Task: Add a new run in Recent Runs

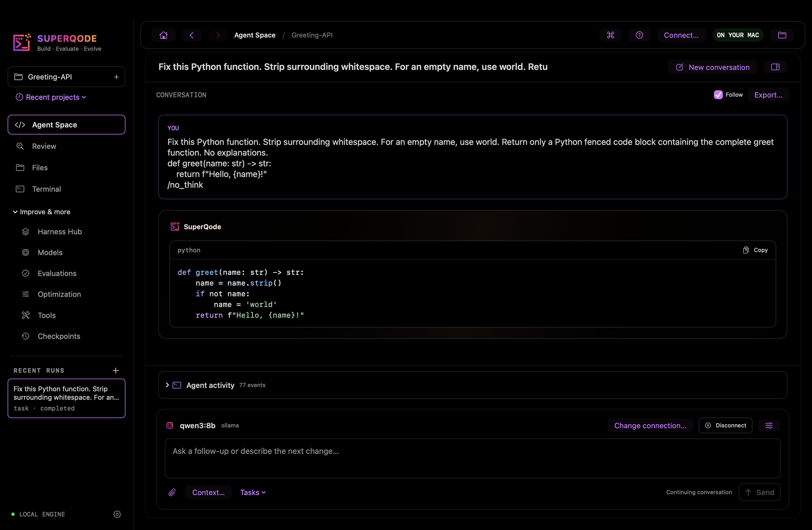Action: point(116,370)
